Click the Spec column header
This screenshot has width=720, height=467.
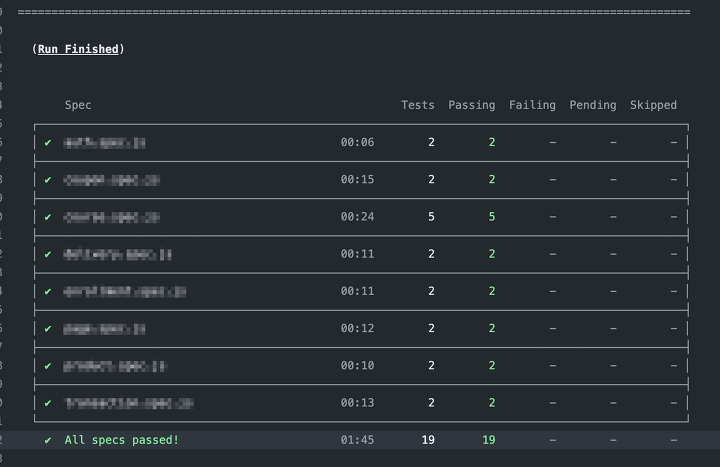[78, 105]
